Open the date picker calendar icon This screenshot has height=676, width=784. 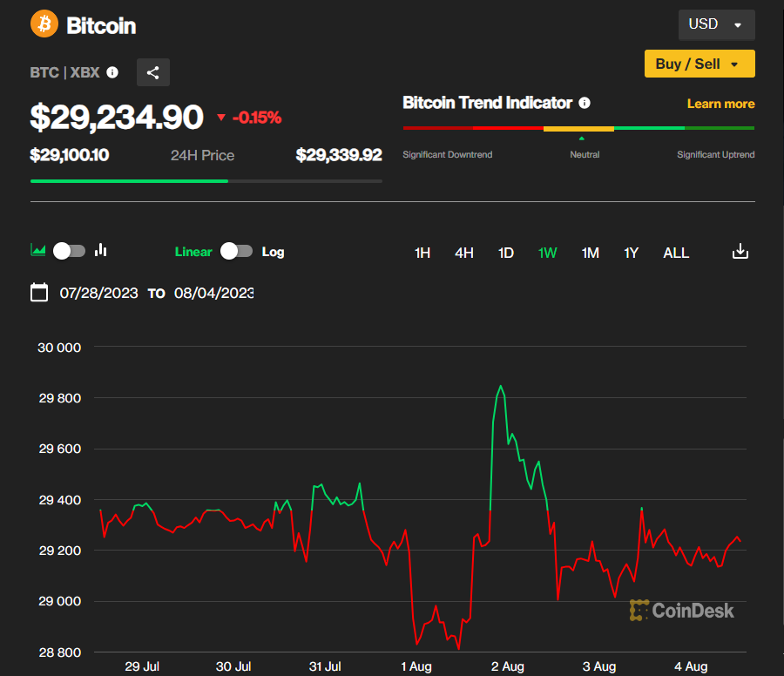[x=39, y=293]
